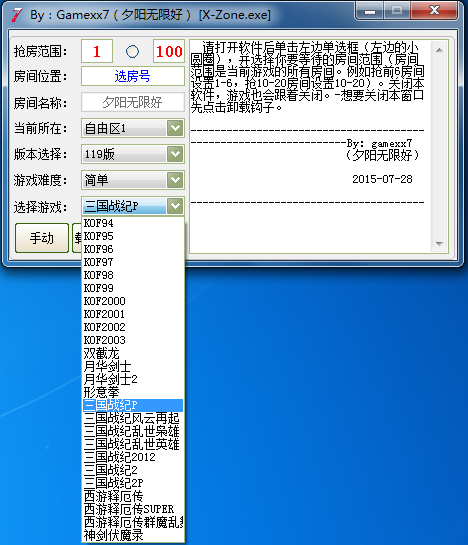Choose 三国战纪2P in the list
Viewport: 468px width, 545px height.
pos(133,483)
